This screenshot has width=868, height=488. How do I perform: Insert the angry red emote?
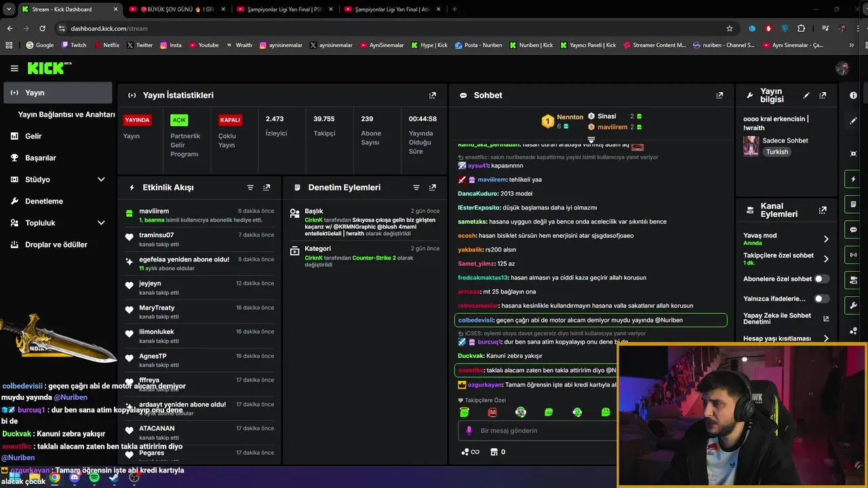[x=492, y=412]
